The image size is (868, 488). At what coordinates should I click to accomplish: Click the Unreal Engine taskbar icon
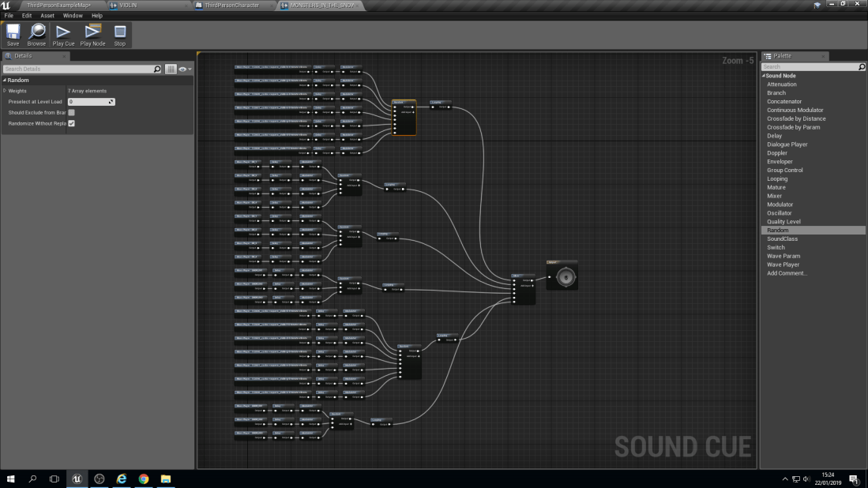tap(77, 479)
